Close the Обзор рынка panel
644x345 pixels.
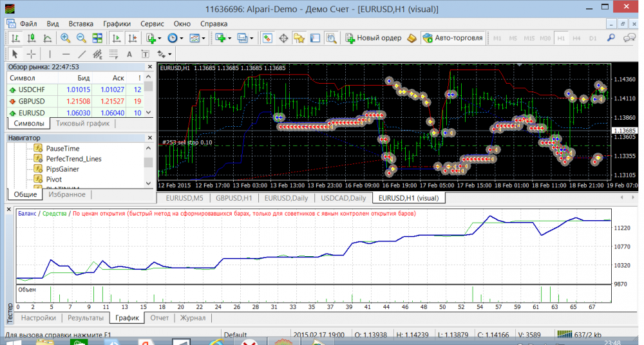(x=150, y=66)
